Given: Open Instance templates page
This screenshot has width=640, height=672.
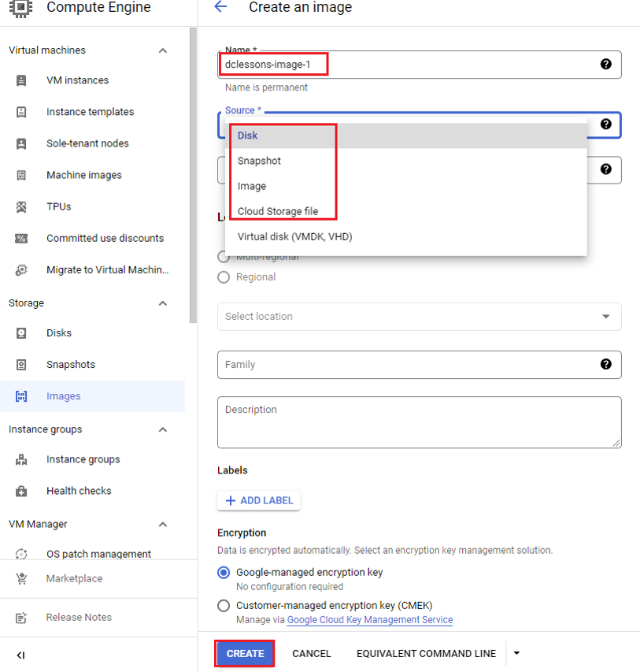Looking at the screenshot, I should coord(91,112).
